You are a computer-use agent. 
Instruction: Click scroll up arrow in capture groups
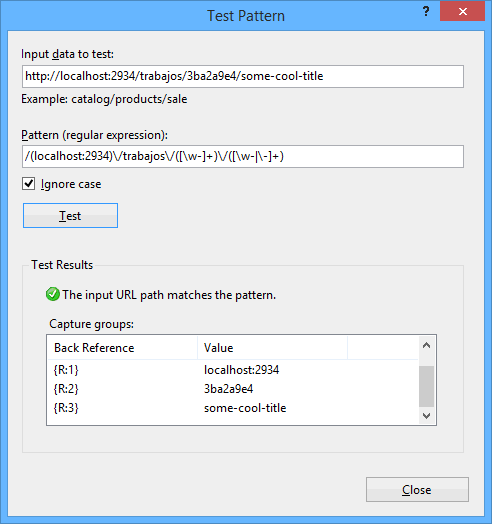pos(426,346)
